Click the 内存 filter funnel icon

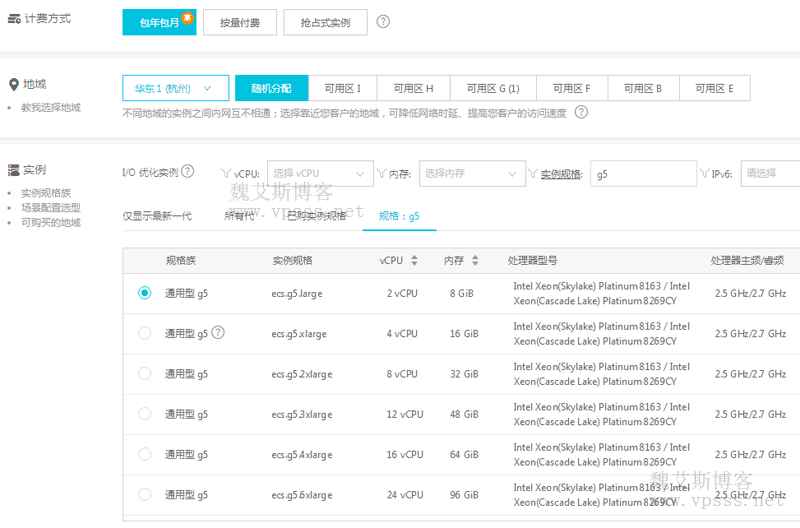[x=381, y=174]
